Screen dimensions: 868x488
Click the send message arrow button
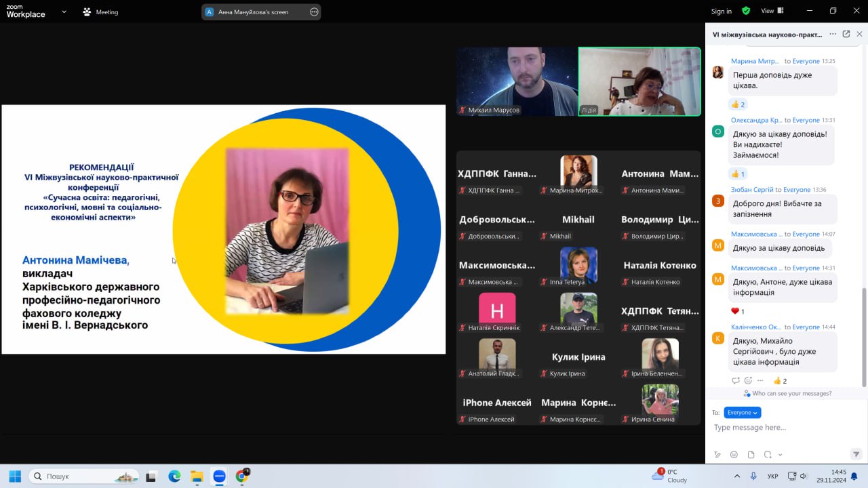856,454
